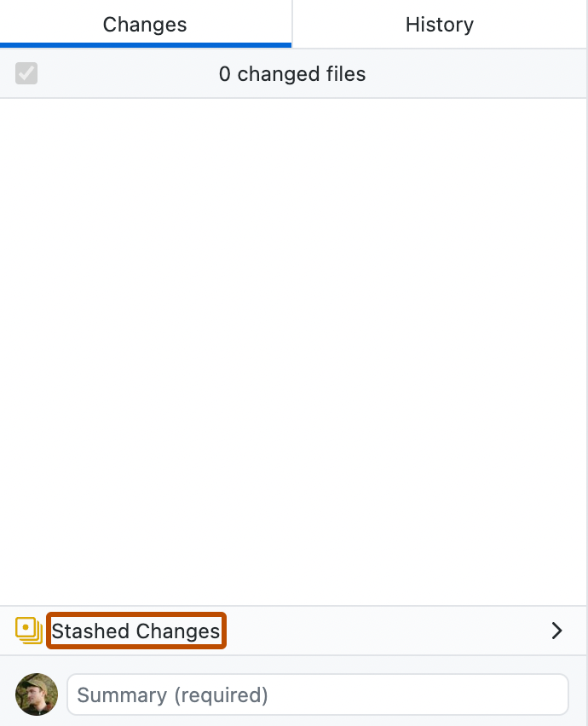Image resolution: width=588 pixels, height=726 pixels.
Task: Click the right-pointing chevron on the Stashed Changes row
Action: pyautogui.click(x=557, y=631)
